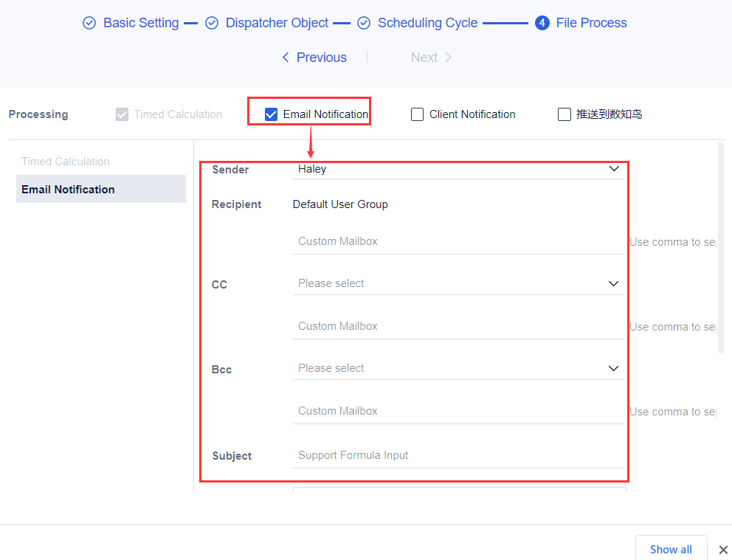This screenshot has width=732, height=560.
Task: Open the Bcc Please select dropdown
Action: click(613, 368)
